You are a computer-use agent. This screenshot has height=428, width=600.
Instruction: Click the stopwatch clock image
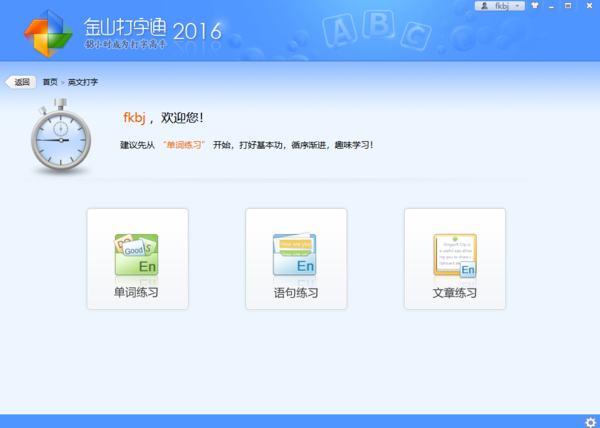coord(61,138)
